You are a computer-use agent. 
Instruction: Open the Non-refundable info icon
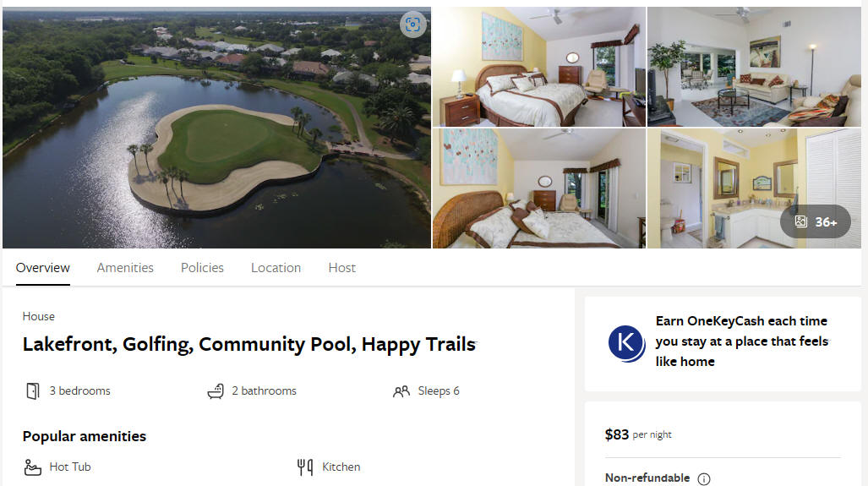coord(703,478)
